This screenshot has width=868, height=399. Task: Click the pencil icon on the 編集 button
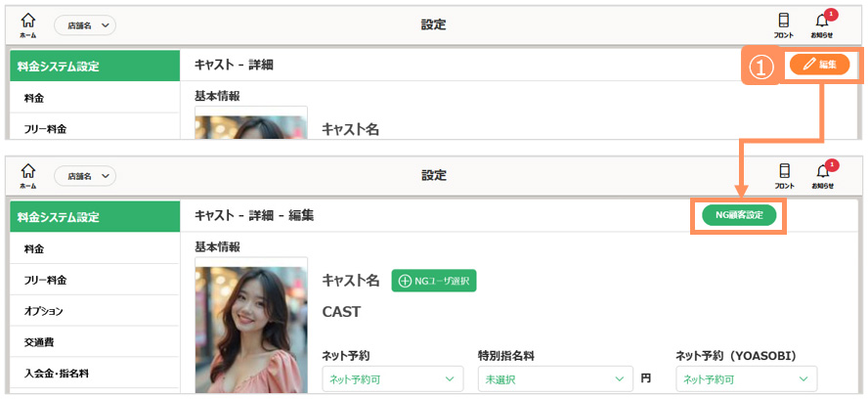[808, 65]
